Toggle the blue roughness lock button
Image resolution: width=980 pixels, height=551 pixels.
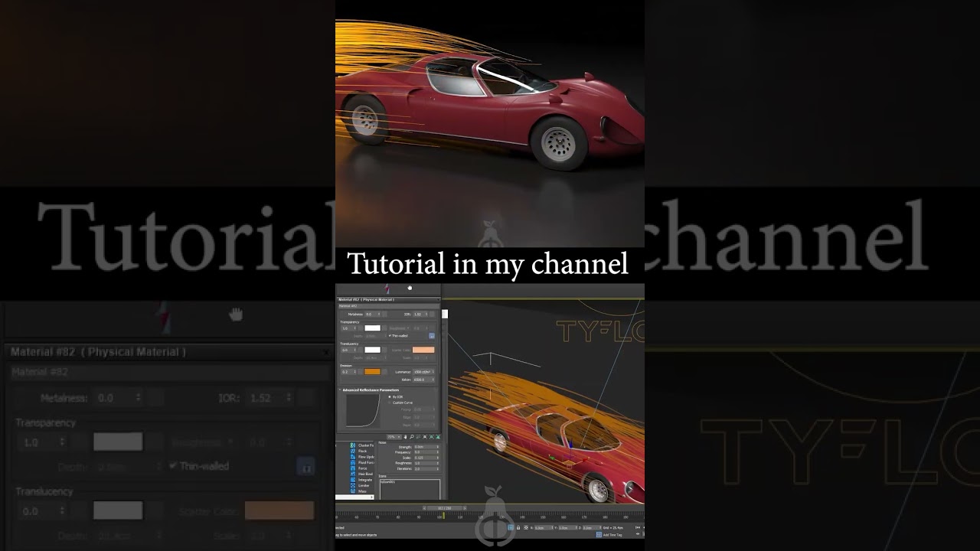[x=432, y=336]
